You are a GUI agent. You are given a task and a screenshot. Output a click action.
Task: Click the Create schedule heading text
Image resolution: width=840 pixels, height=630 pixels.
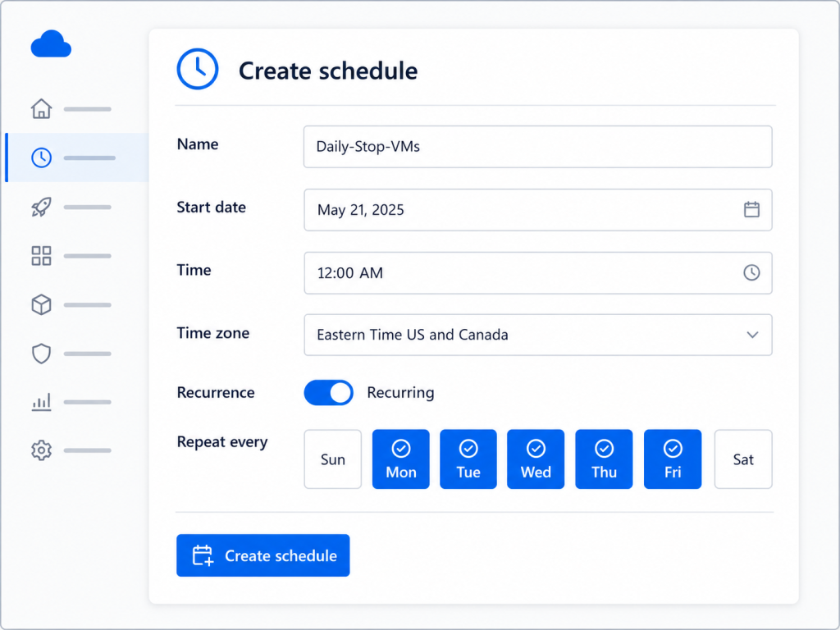tap(328, 71)
